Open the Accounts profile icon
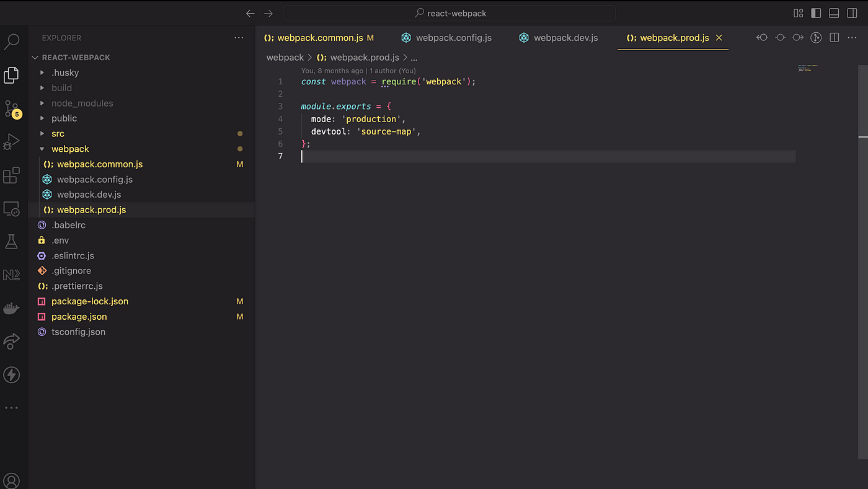This screenshot has height=489, width=868. coord(12,480)
